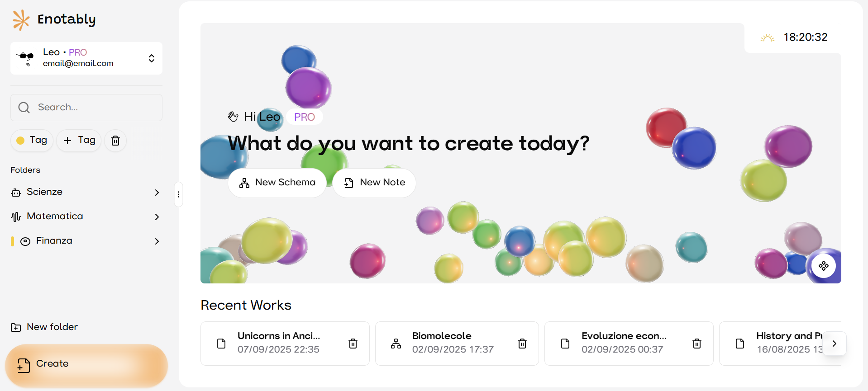The image size is (868, 391).
Task: Collapse the sidebar using the three-dot handle
Action: tap(179, 194)
